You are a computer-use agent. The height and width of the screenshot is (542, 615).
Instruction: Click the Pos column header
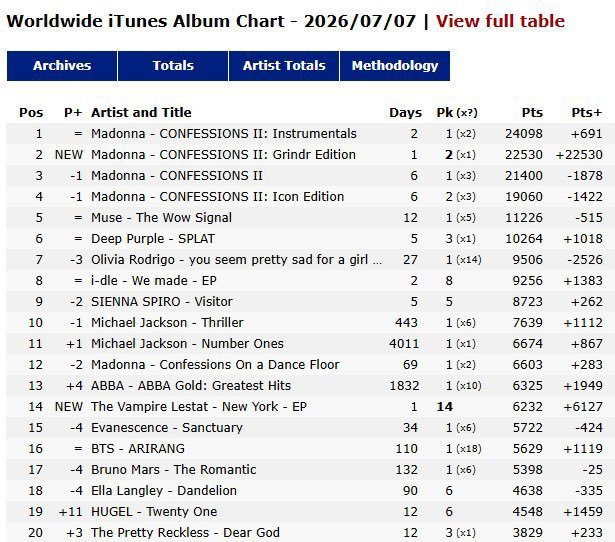tap(31, 113)
